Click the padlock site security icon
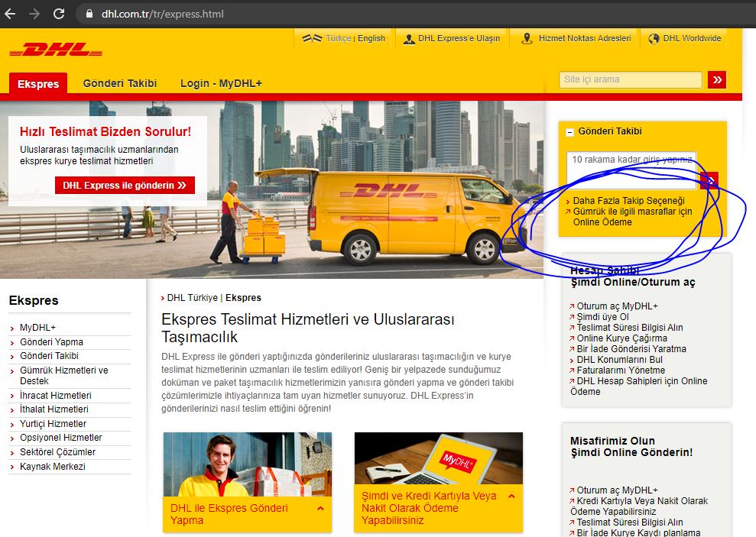Image resolution: width=756 pixels, height=537 pixels. click(89, 14)
